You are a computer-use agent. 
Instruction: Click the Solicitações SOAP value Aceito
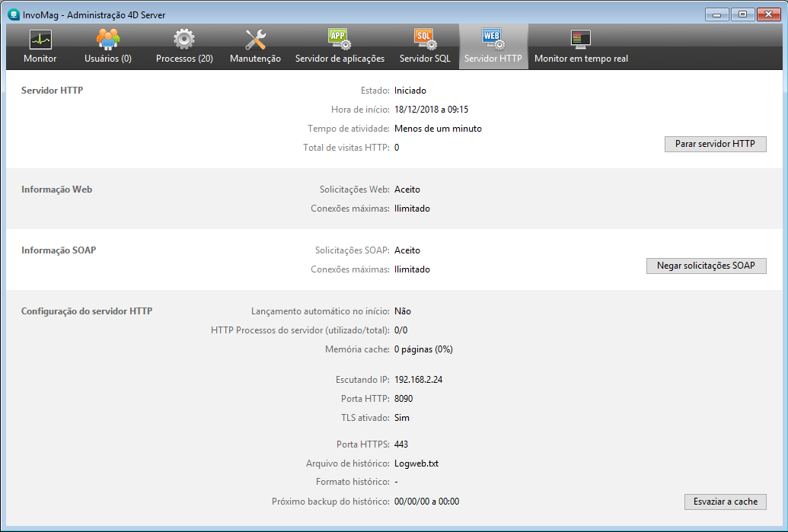(407, 250)
